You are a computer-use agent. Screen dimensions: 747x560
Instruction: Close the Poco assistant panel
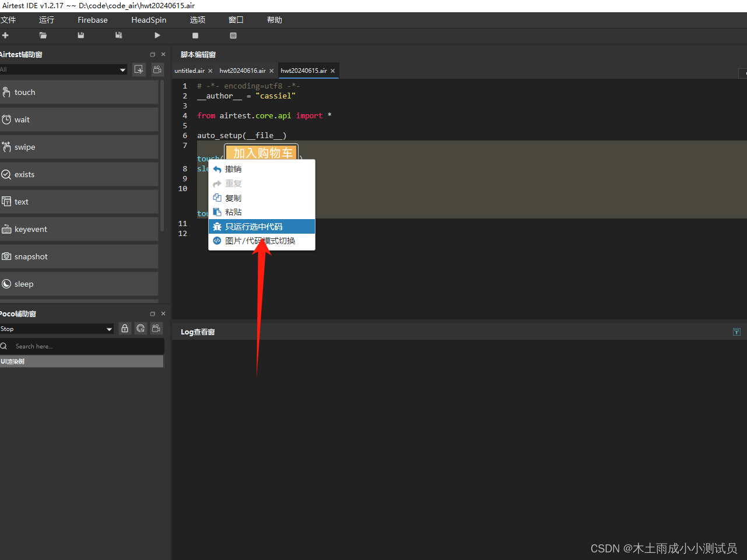coord(163,314)
